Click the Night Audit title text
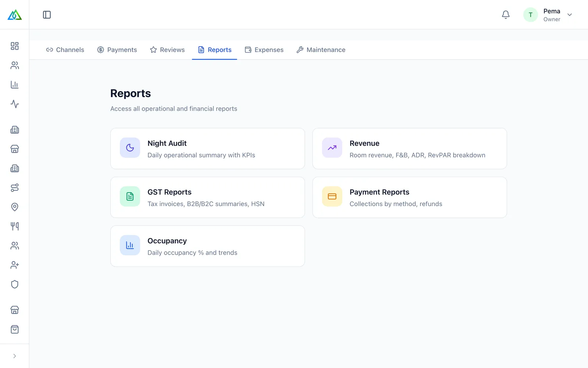Viewport: 588px width, 368px height. [x=167, y=143]
